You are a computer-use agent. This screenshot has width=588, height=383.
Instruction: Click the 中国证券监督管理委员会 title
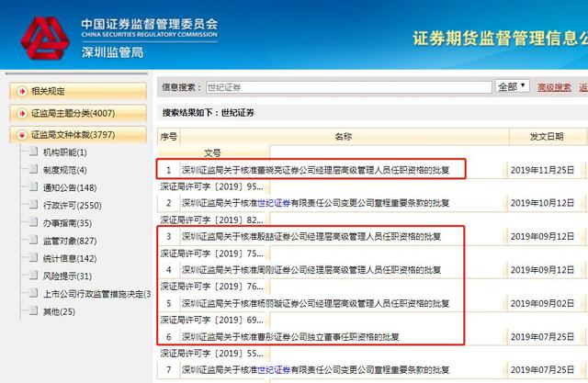pyautogui.click(x=150, y=24)
